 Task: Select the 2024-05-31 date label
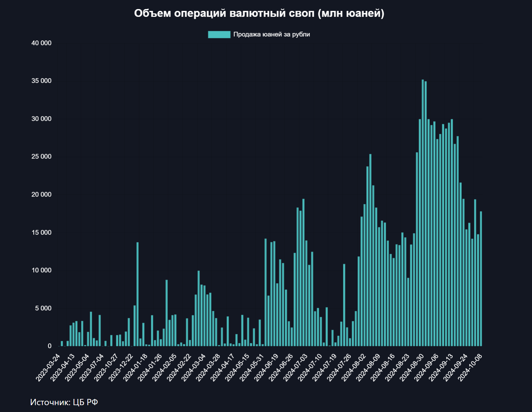[x=252, y=367]
